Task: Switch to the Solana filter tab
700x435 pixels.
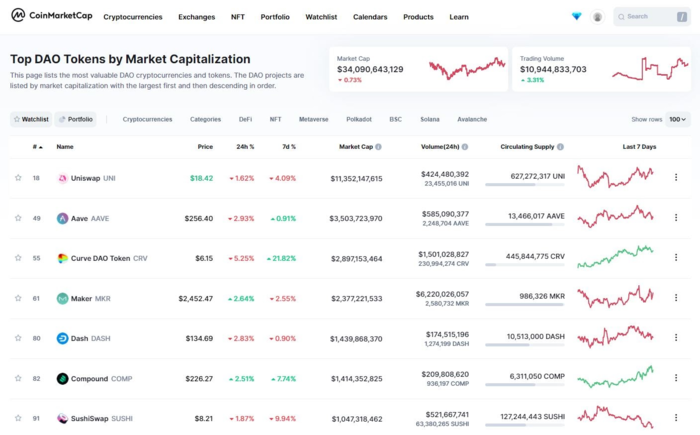Action: click(x=429, y=119)
